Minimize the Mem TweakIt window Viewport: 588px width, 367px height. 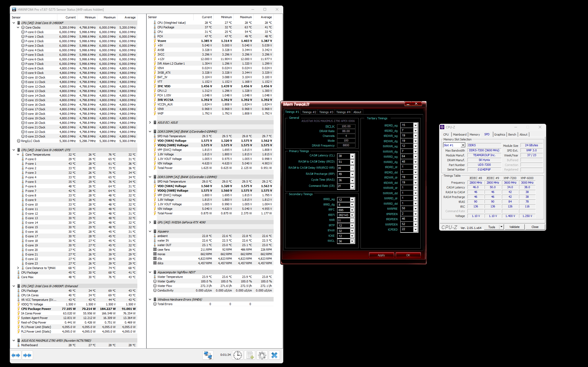click(408, 104)
